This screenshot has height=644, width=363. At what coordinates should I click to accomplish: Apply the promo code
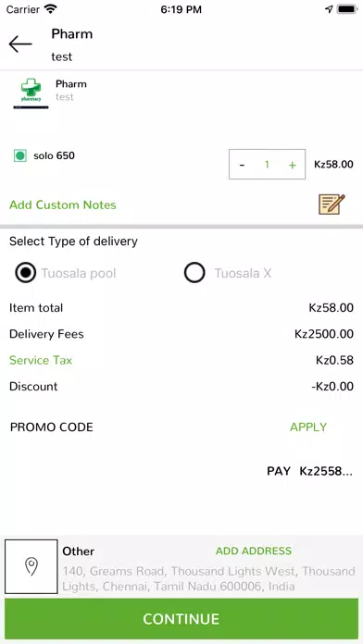coord(308,427)
